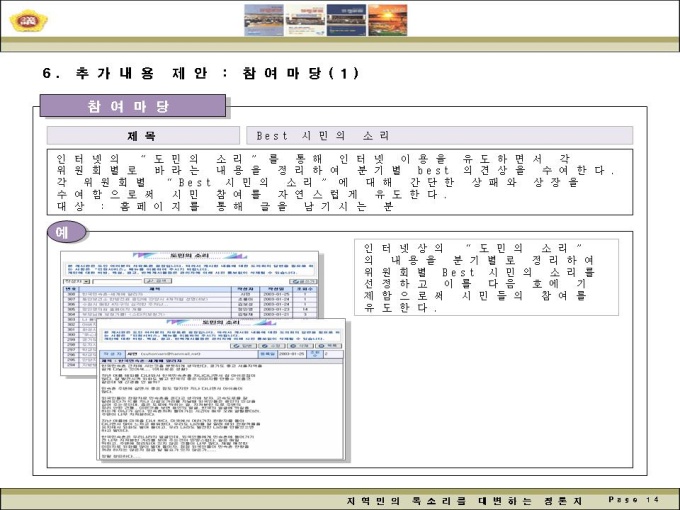Click the purple 예 oval badge
Image resolution: width=680 pixels, height=510 pixels.
pyautogui.click(x=66, y=232)
